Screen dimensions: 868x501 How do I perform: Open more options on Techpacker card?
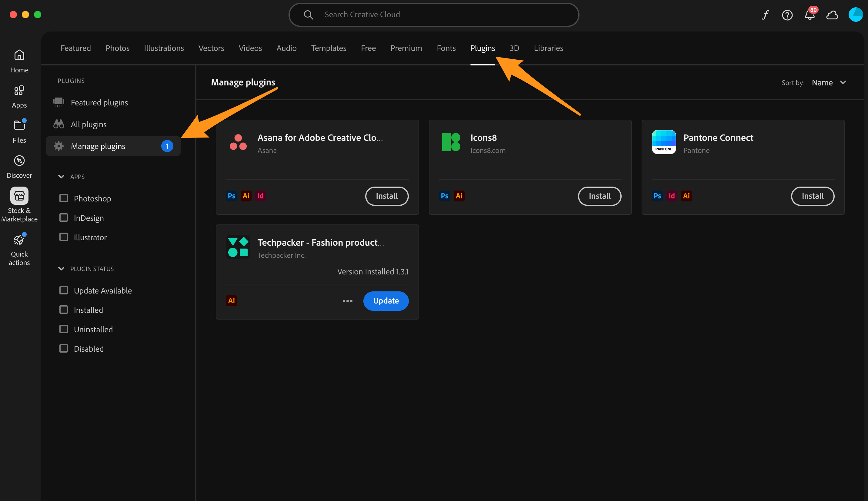(x=348, y=301)
